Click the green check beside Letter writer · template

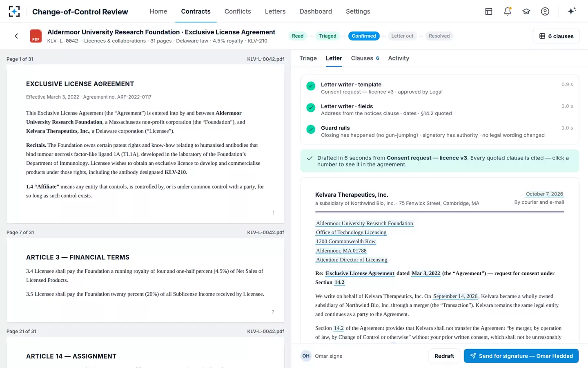311,86
